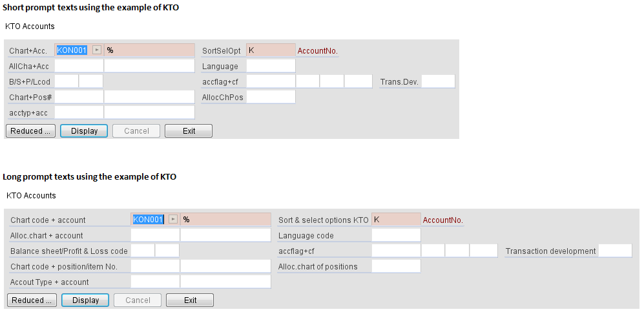The height and width of the screenshot is (314, 644).
Task: Exit the short prompt KTO form
Action: click(189, 131)
